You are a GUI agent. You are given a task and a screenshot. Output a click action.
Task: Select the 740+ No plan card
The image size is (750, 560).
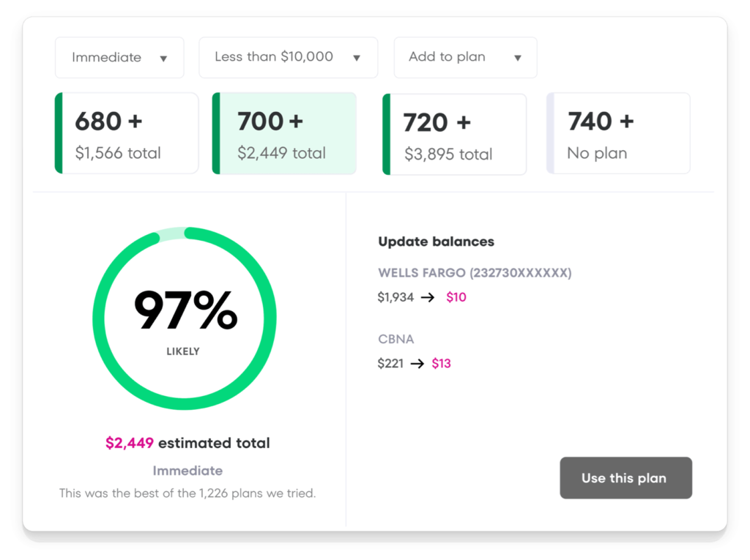[x=618, y=132]
